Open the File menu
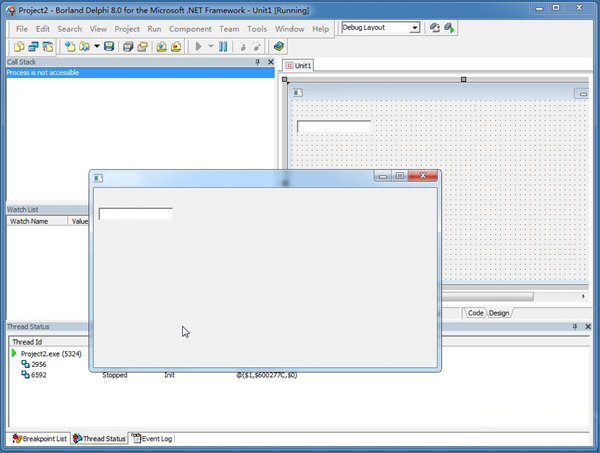The width and height of the screenshot is (600, 453). (x=22, y=29)
